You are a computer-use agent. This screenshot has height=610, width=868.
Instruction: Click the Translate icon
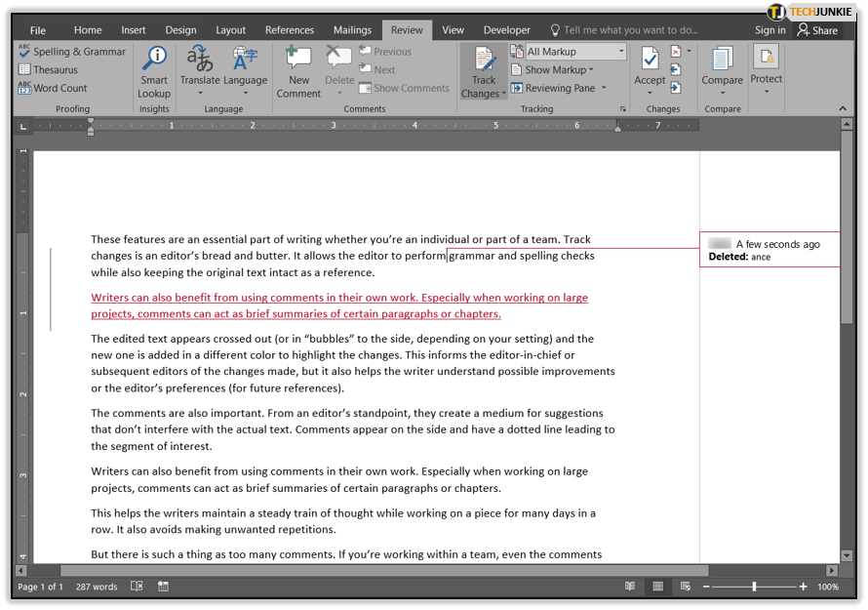[200, 59]
